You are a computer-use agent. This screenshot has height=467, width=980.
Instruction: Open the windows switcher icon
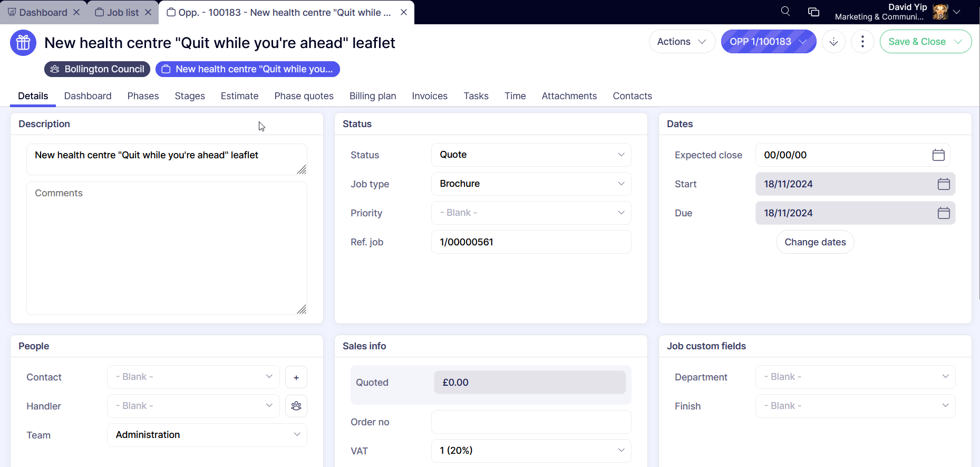coord(813,12)
